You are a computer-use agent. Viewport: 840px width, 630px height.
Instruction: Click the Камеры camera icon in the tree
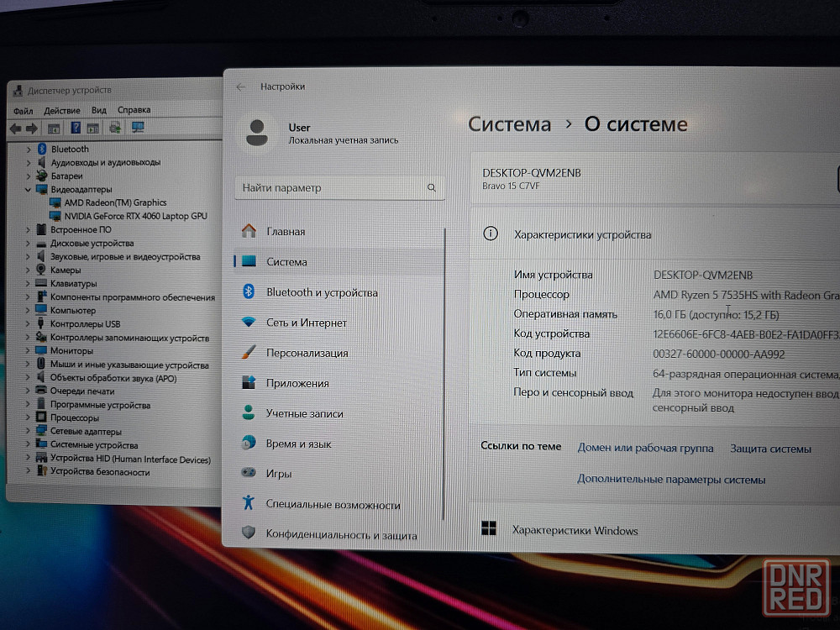[x=41, y=270]
